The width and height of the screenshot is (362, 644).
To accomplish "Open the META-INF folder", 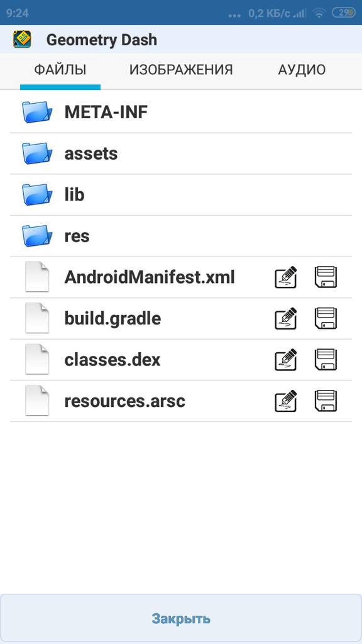I will coord(181,112).
